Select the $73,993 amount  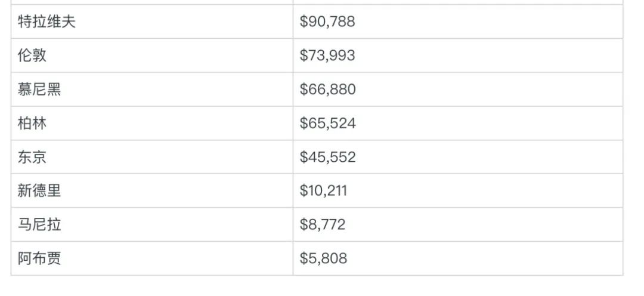click(x=327, y=55)
